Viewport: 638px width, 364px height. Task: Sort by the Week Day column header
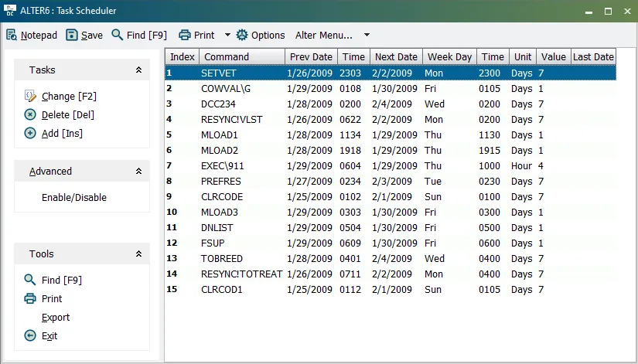[449, 57]
